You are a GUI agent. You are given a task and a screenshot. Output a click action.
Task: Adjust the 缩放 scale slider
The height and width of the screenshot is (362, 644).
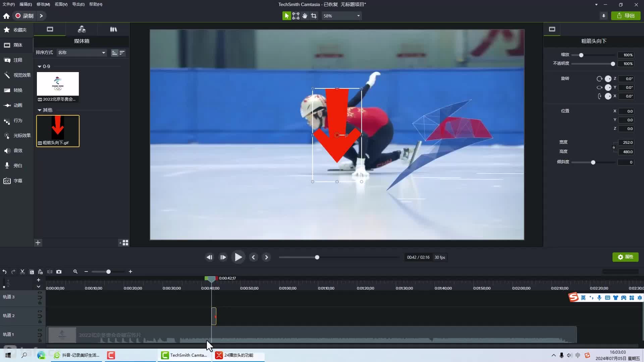(593, 55)
